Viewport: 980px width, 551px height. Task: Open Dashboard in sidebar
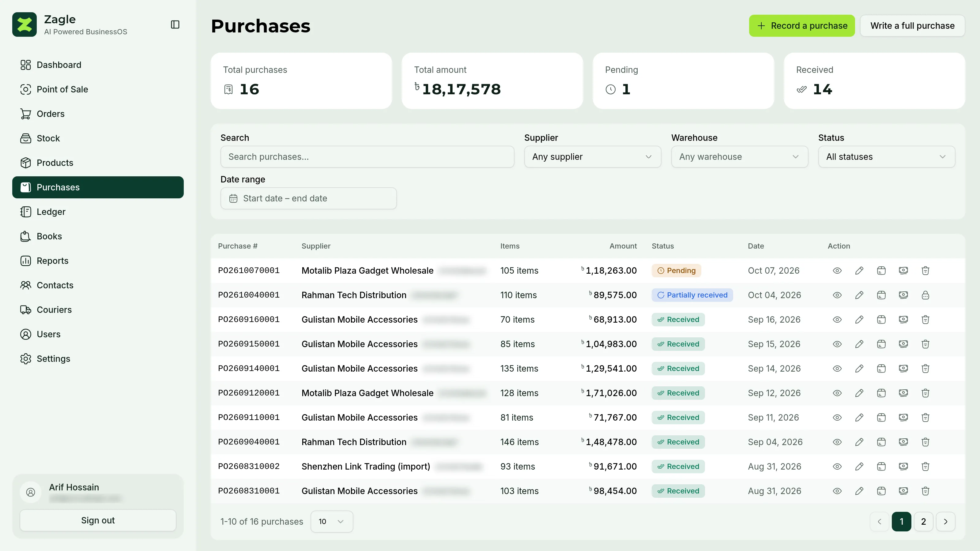[x=98, y=65]
